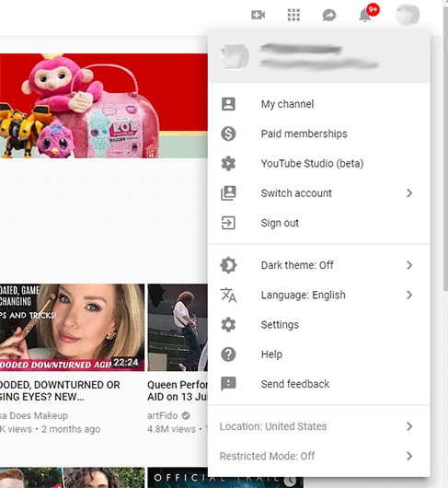Click Restricted Mode: Off label
The width and height of the screenshot is (448, 488).
tap(267, 457)
